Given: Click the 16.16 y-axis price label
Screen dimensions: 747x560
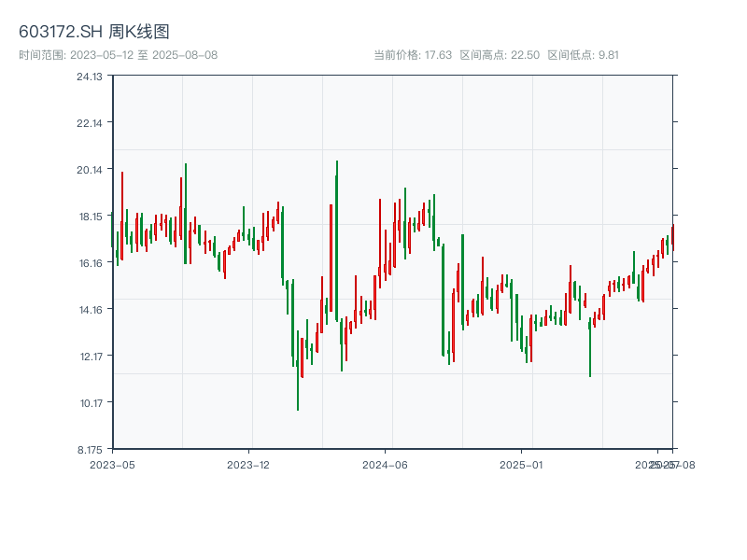Looking at the screenshot, I should (90, 263).
